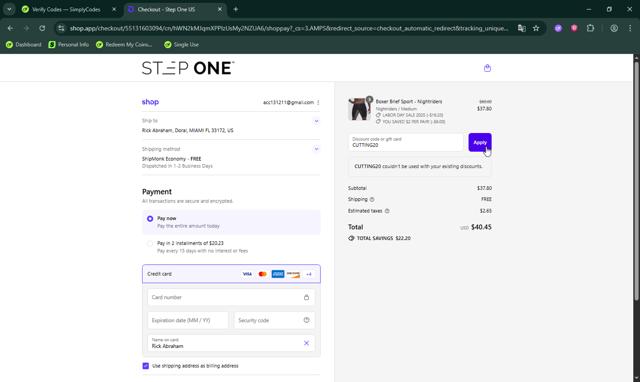Open the Chrome profile icon
This screenshot has height=382, width=640.
click(x=614, y=28)
